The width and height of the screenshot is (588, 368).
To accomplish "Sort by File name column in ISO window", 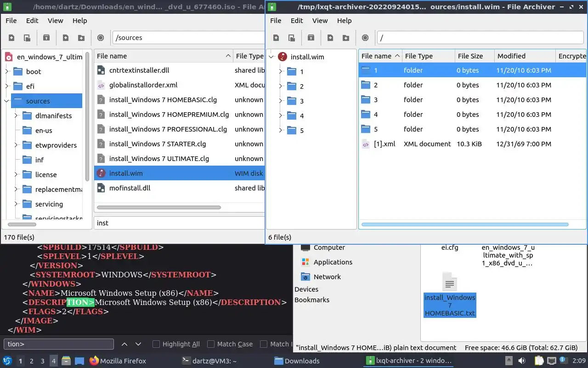I will click(x=164, y=56).
